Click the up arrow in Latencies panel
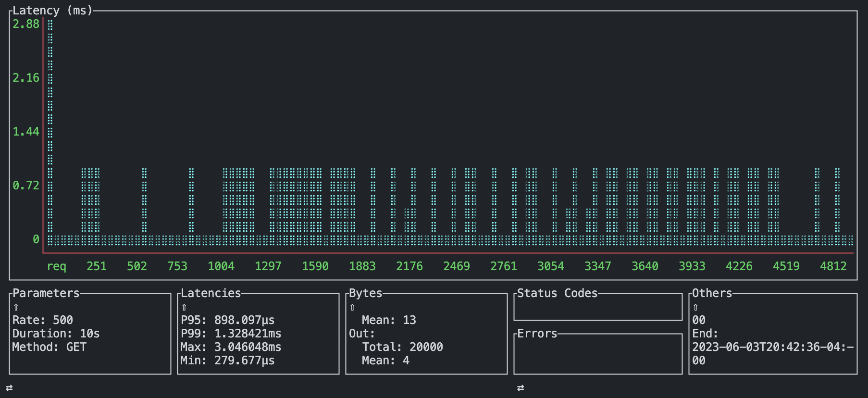Screen dimensions: 868x398 [x=184, y=307]
